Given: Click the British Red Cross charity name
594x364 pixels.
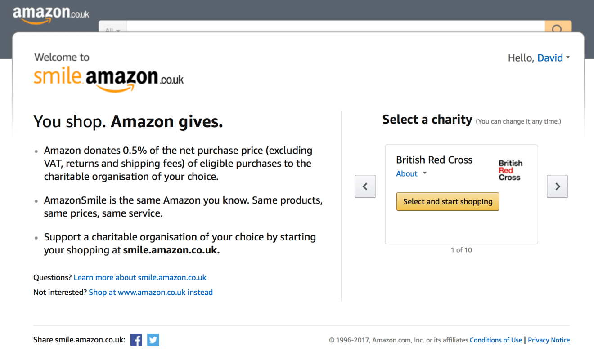Looking at the screenshot, I should click(434, 160).
